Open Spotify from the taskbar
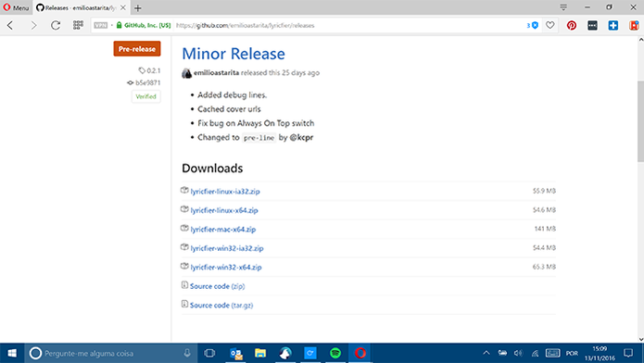Viewport: 644px width, 363px height. click(x=335, y=353)
